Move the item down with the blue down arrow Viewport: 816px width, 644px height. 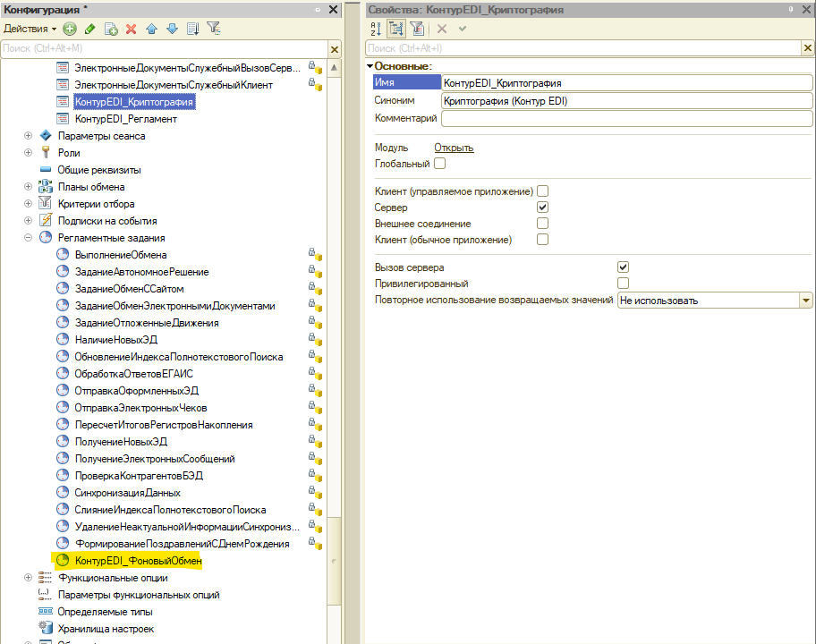coord(172,29)
